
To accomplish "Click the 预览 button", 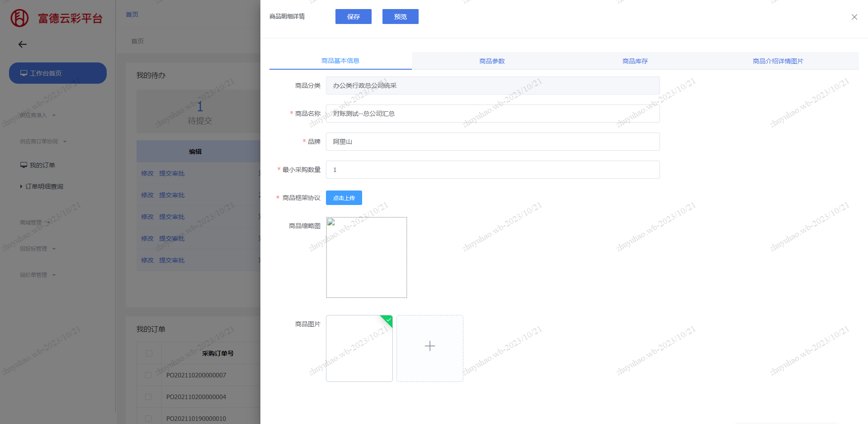I will [x=401, y=17].
